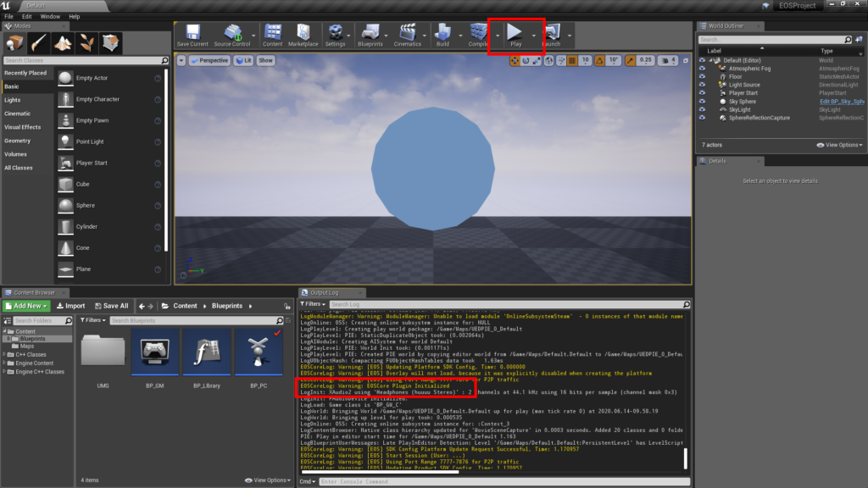Open View Options in the World Outliner
The height and width of the screenshot is (488, 868).
pos(839,145)
